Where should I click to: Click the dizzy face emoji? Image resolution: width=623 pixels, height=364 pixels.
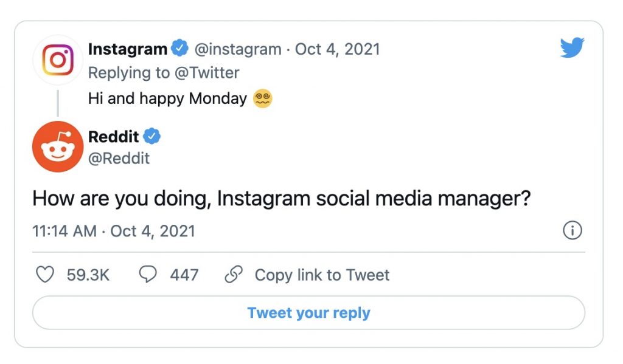click(263, 98)
